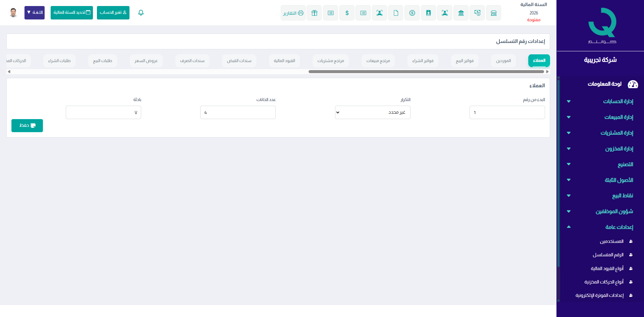
Task: Click the gift box icon in the toolbar
Action: pyautogui.click(x=314, y=13)
